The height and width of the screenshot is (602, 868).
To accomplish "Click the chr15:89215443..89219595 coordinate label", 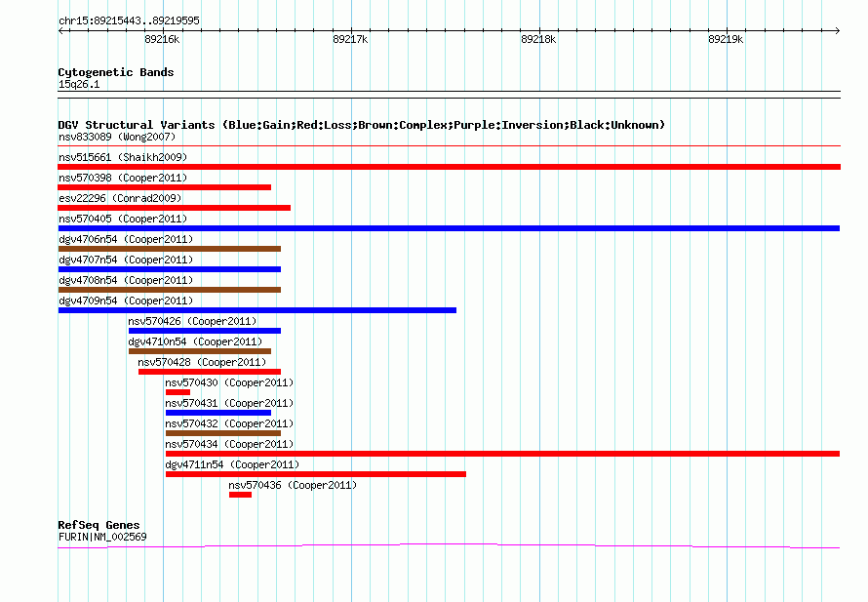I will [x=129, y=20].
